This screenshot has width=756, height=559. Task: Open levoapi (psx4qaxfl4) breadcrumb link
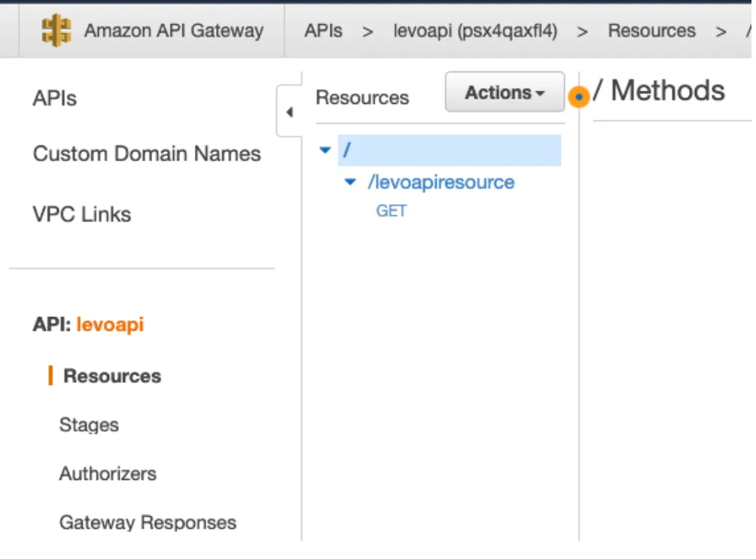[x=475, y=32]
